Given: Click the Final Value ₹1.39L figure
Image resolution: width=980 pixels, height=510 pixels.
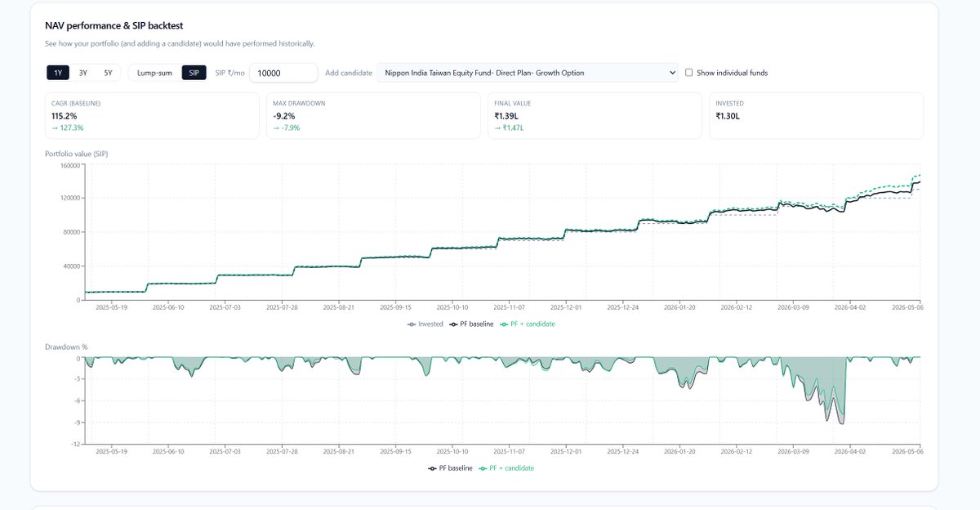Looking at the screenshot, I should pos(508,116).
